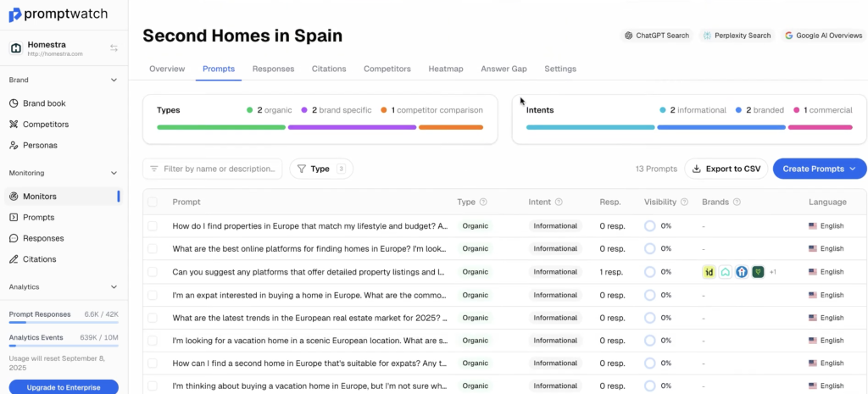Open Brand book icon in sidebar
Screen dimensions: 868x394
coord(14,103)
